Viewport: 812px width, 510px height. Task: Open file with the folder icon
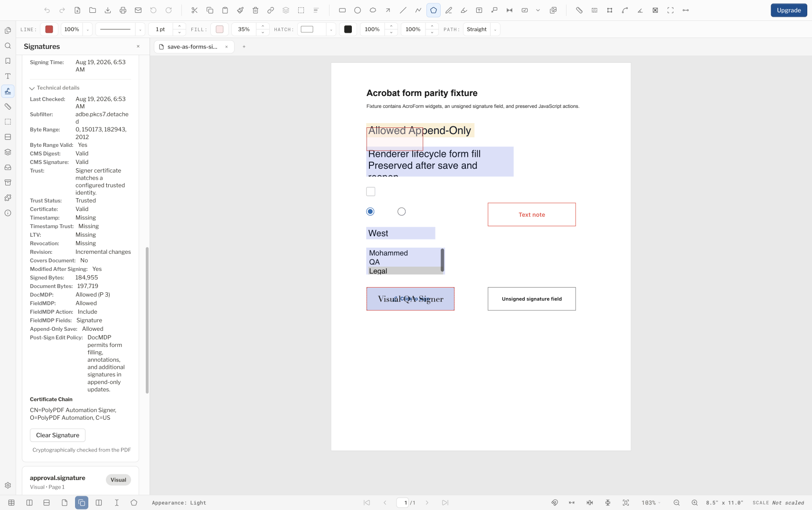pos(92,10)
